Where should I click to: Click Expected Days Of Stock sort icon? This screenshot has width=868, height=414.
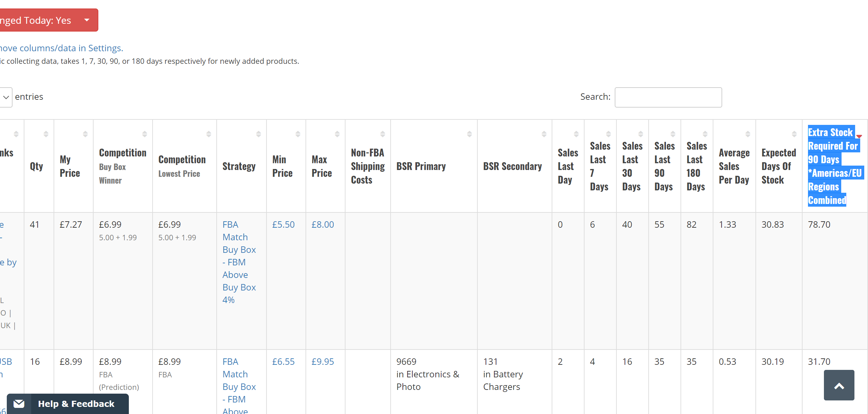click(794, 134)
